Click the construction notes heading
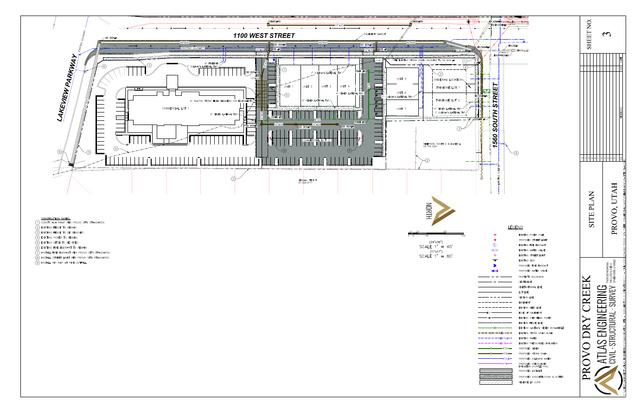 (56, 218)
